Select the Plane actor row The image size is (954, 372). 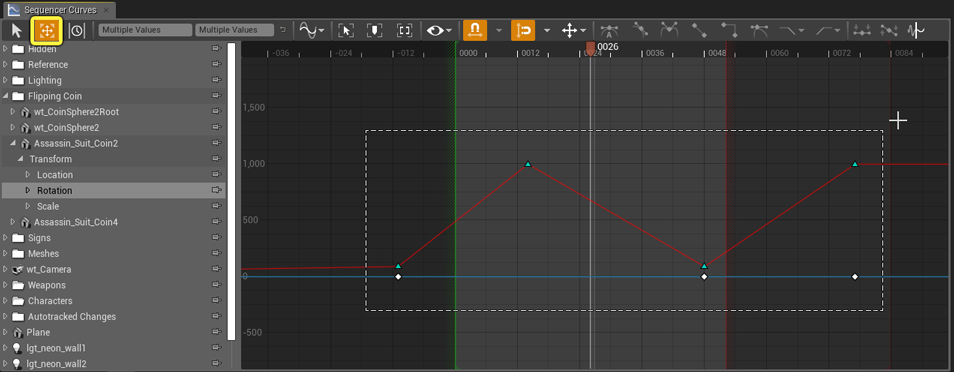pos(113,332)
